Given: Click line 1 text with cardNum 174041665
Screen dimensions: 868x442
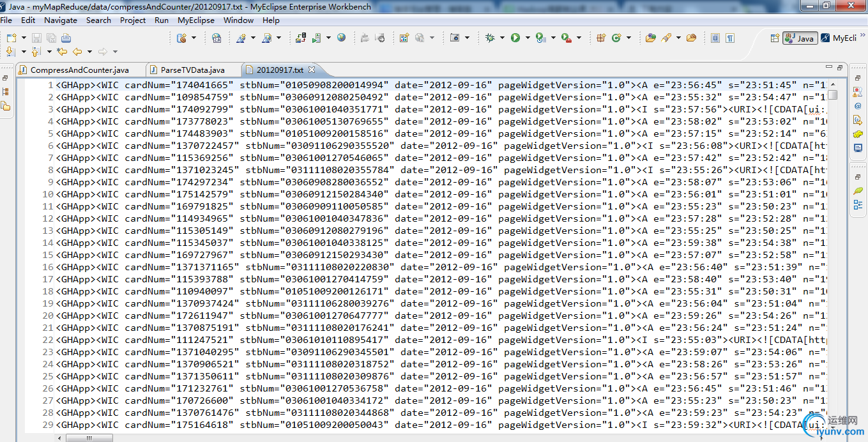Looking at the screenshot, I should pyautogui.click(x=441, y=85).
